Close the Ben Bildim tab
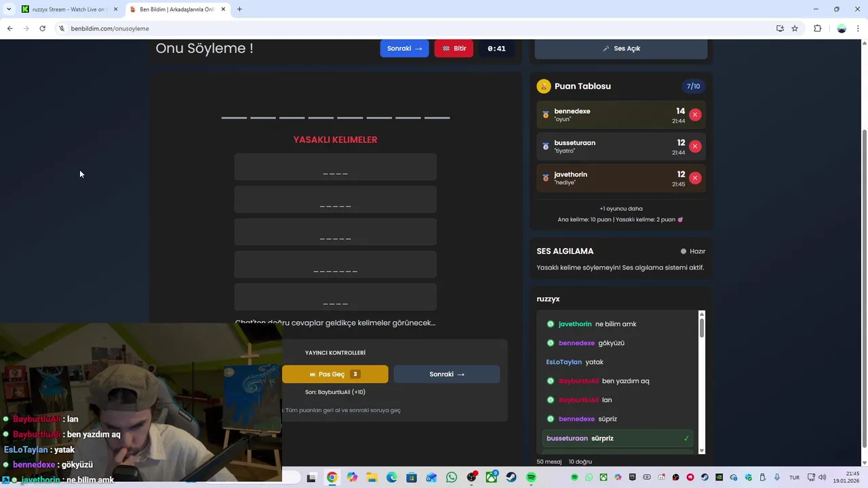This screenshot has height=488, width=868. point(223,9)
